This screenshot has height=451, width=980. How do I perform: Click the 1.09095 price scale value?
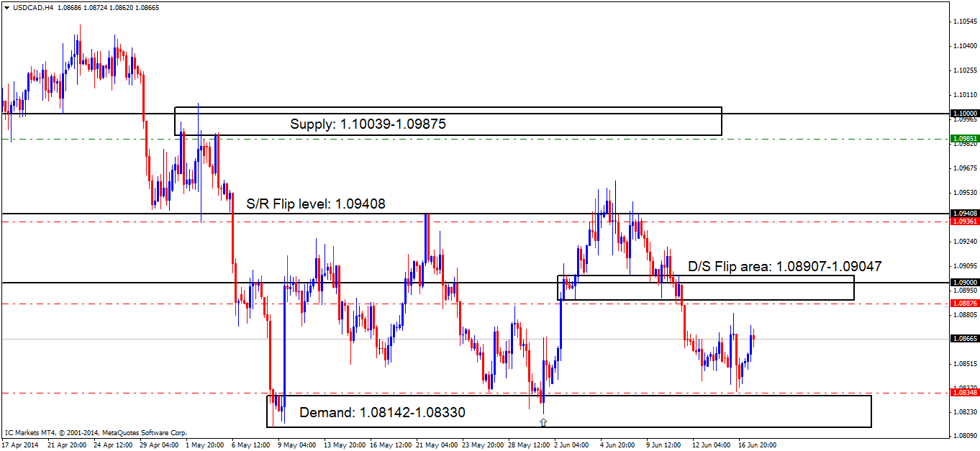(x=964, y=265)
